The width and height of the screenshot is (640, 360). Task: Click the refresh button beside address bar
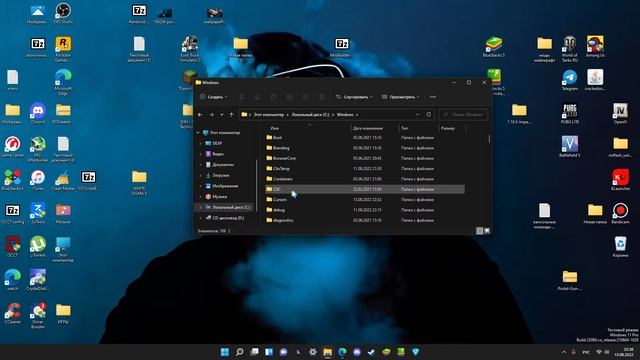coord(429,115)
